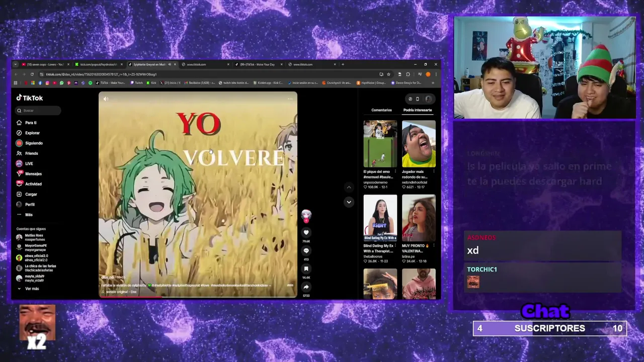Viewport: 644px width, 362px height.
Task: Open the Kick bookmark
Action: tap(152, 82)
